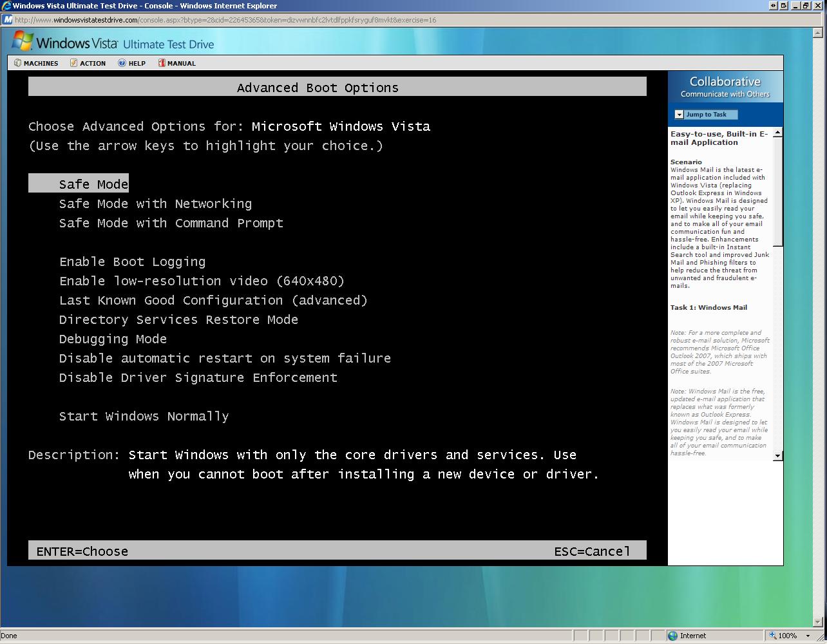The height and width of the screenshot is (644, 827).
Task: Click the lightning icon beside ACTION
Action: 73,63
